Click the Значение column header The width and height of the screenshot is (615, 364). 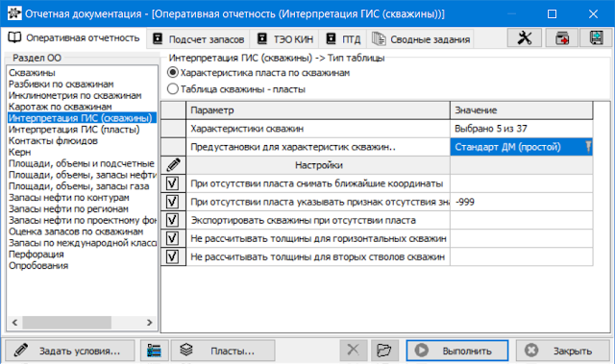(x=522, y=110)
